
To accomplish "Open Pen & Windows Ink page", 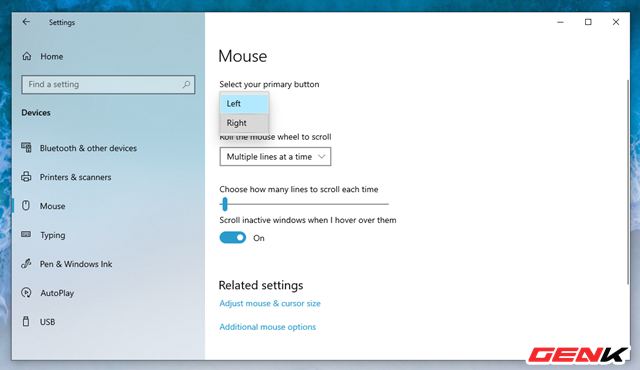I will point(76,264).
